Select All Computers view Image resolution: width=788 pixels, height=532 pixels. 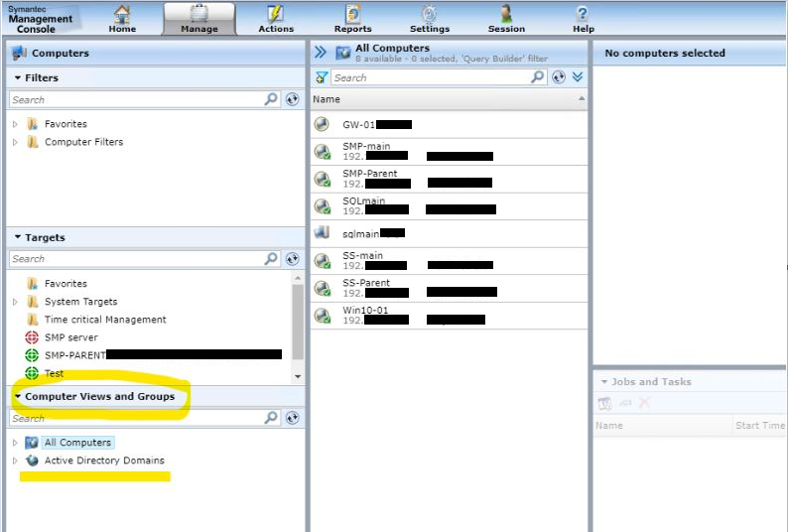point(77,443)
